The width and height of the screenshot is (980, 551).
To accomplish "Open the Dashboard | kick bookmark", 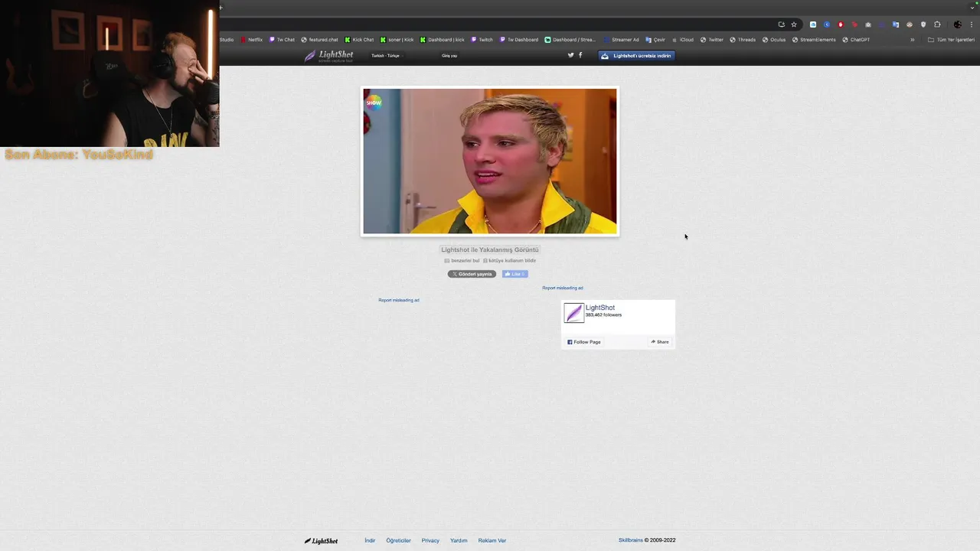I will (443, 40).
